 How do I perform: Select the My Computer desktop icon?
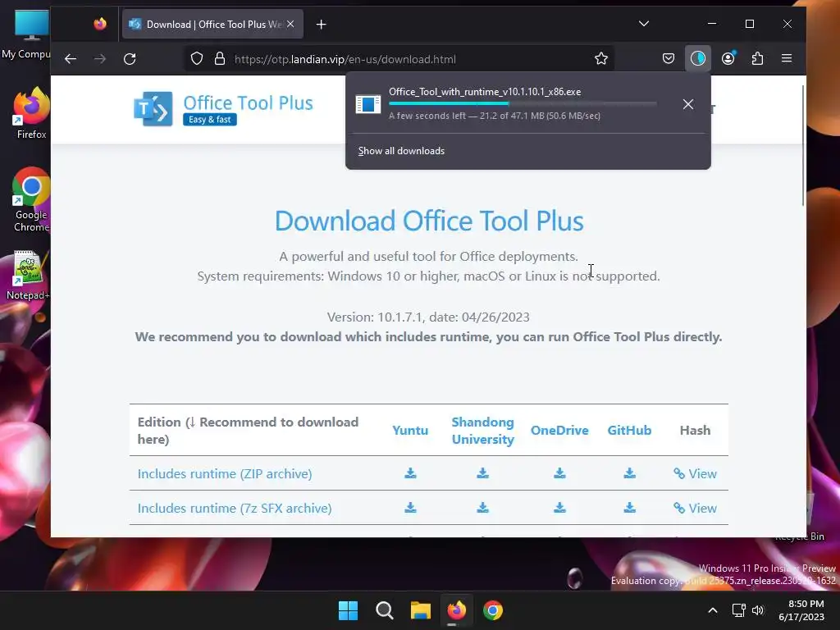(27, 34)
